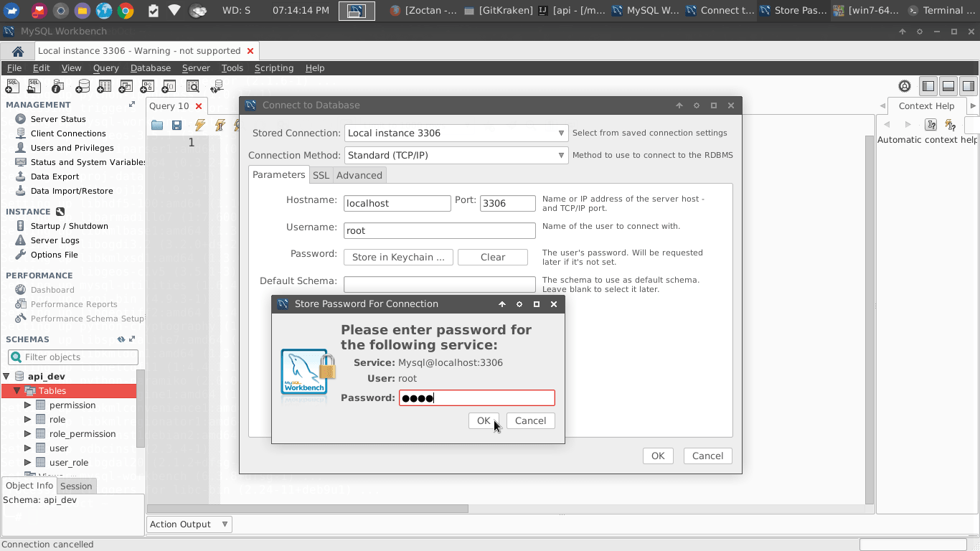Toggle the left sidebar panel visibility
The height and width of the screenshot is (551, 980).
pyautogui.click(x=928, y=86)
